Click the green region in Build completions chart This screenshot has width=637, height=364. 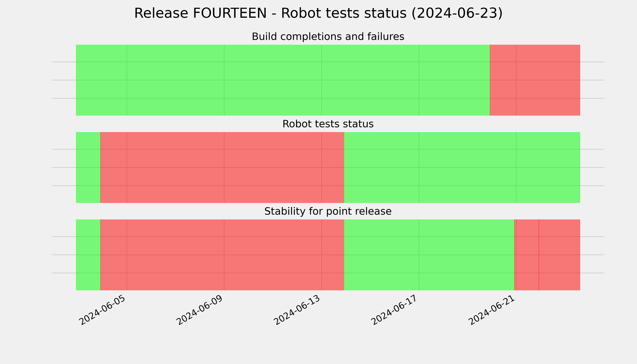(283, 80)
